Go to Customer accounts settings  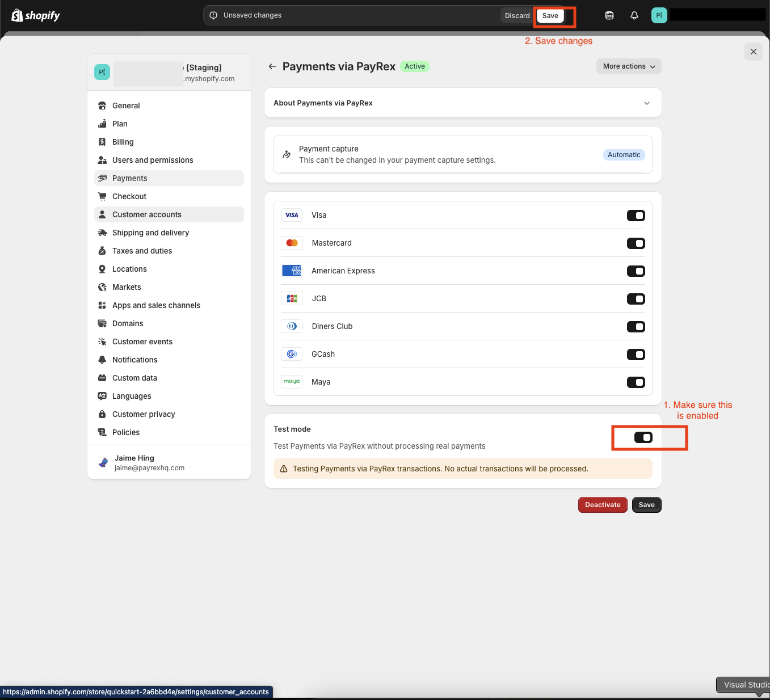coord(146,214)
